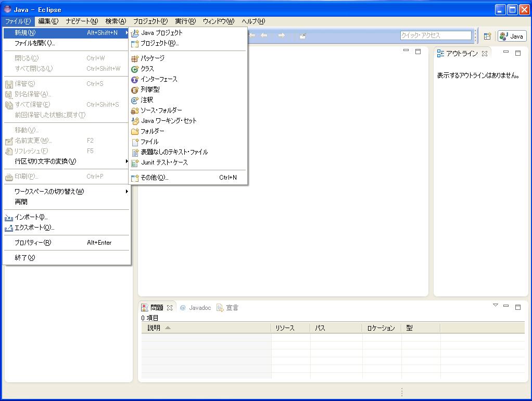Create a new 注釈

click(188, 100)
